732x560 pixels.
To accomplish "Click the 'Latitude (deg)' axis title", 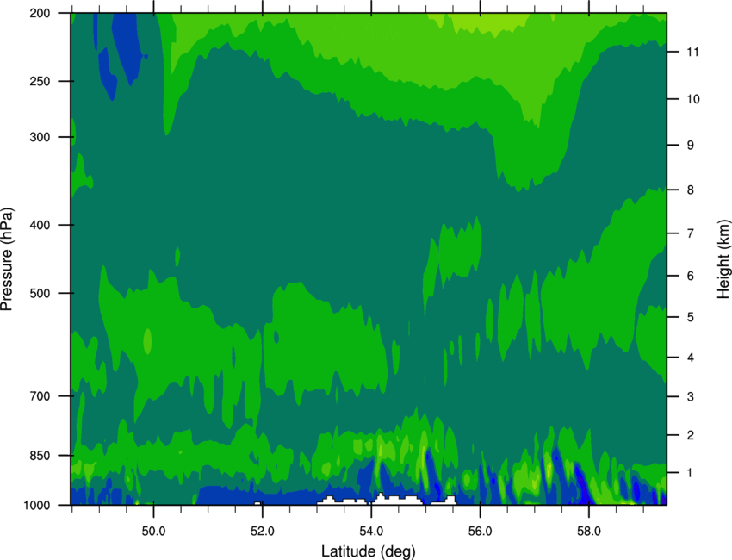I will pos(368,551).
